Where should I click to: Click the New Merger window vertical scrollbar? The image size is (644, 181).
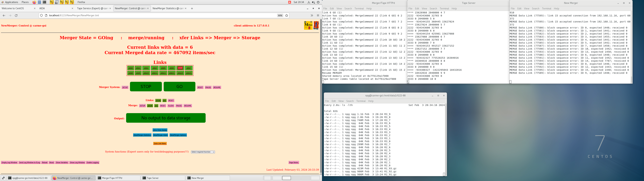pos(631,47)
